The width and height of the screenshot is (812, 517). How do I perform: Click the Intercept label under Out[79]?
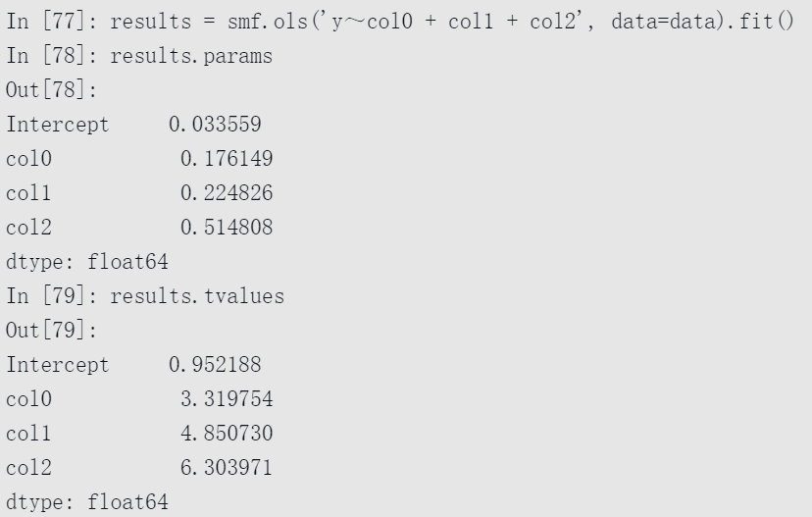coord(58,365)
